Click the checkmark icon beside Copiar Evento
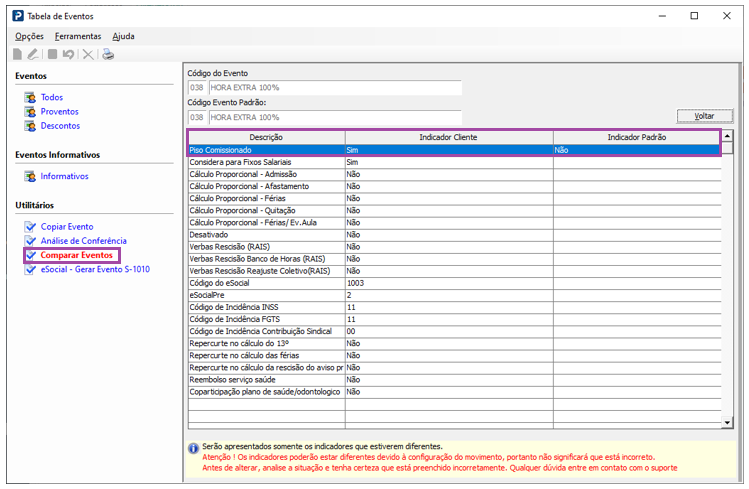The width and height of the screenshot is (749, 489). point(31,226)
